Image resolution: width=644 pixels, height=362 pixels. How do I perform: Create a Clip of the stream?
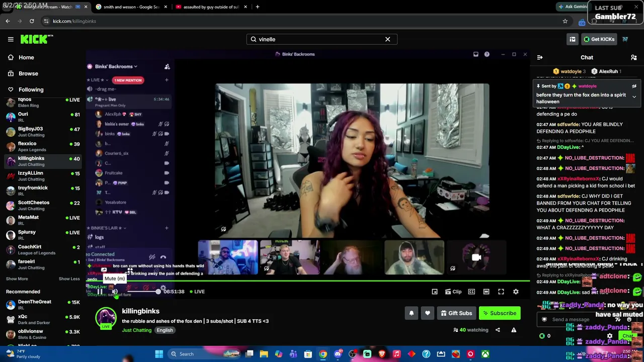coord(453,292)
